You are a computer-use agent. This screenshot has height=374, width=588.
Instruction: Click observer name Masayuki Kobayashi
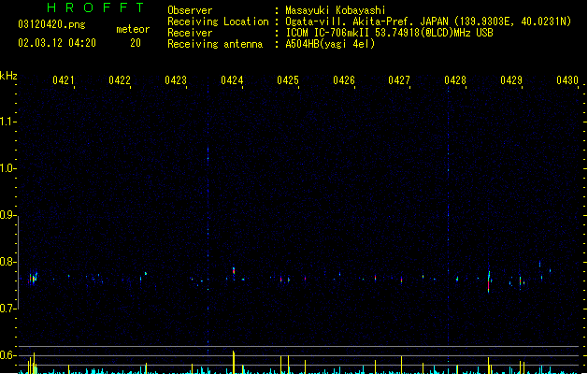click(x=336, y=10)
